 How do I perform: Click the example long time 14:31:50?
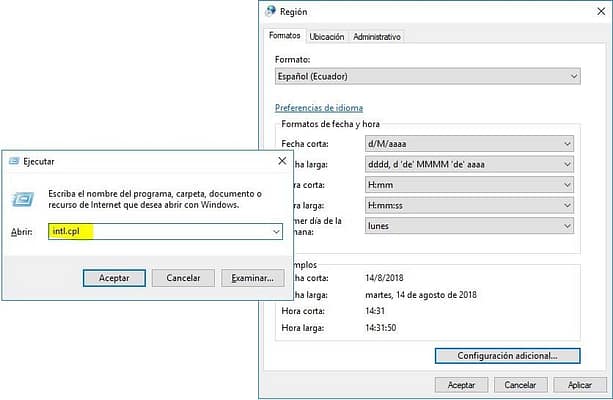[381, 328]
